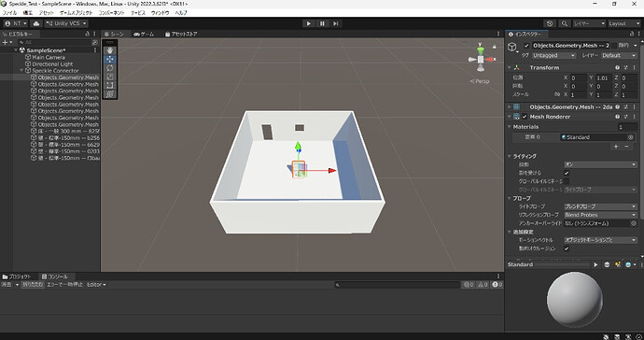644x340 pixels.
Task: Select the Scale tool in scene toolbar
Action: pos(109,77)
